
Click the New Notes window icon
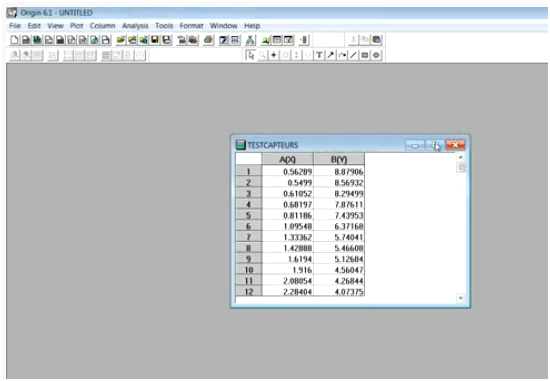[x=106, y=40]
